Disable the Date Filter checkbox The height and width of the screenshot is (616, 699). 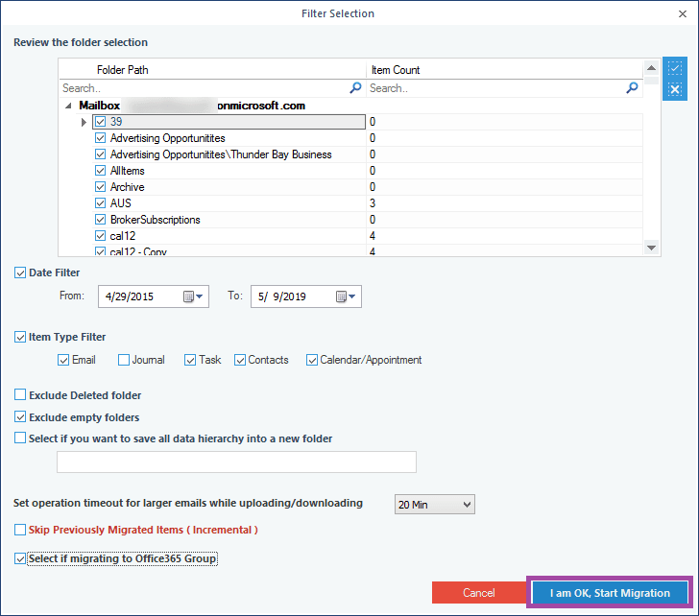pos(21,273)
